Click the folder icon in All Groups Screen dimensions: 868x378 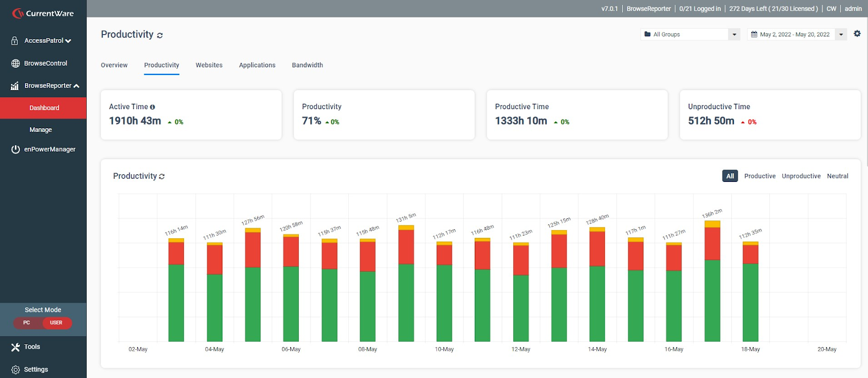(647, 34)
